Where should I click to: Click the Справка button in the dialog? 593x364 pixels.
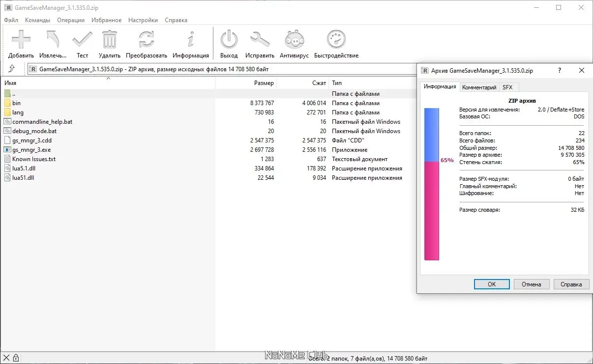tap(571, 284)
